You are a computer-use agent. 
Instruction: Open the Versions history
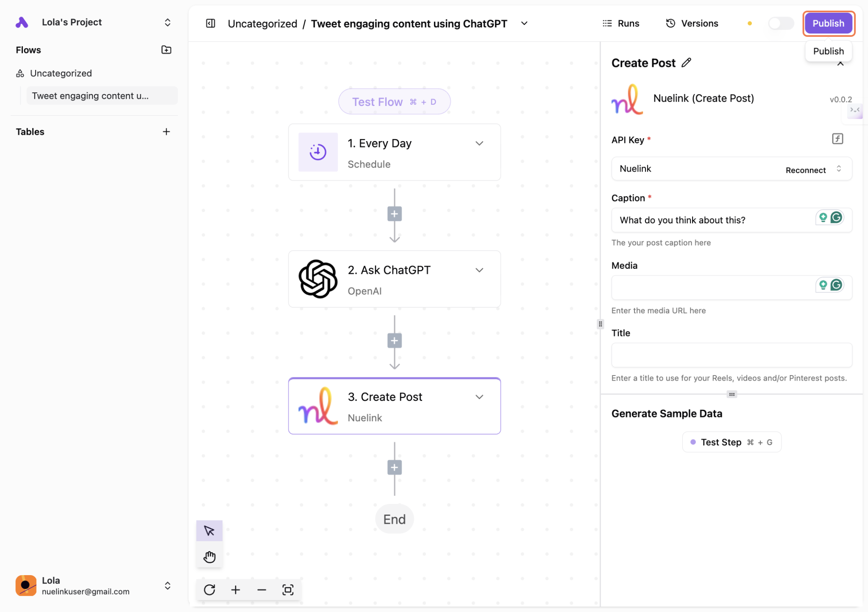coord(692,23)
